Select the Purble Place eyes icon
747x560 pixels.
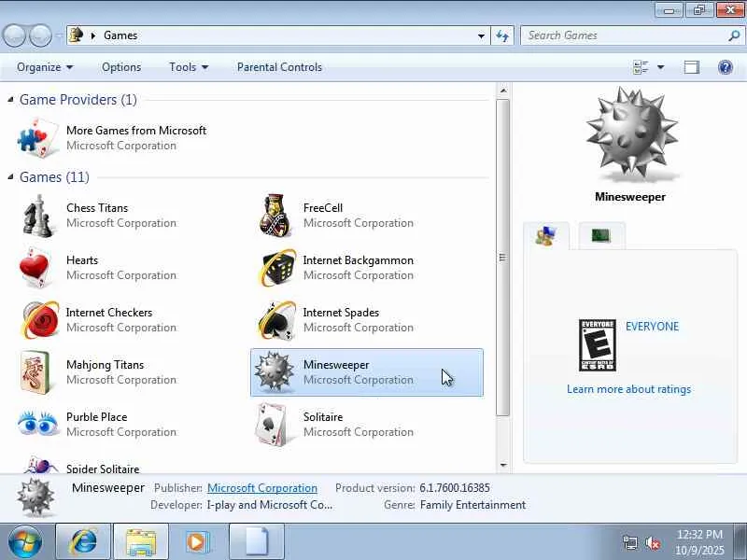[x=37, y=424]
